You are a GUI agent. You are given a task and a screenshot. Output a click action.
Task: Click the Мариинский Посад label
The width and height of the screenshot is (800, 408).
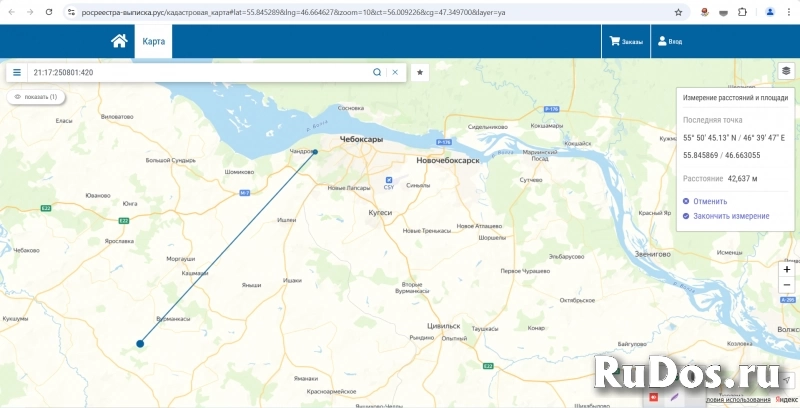540,155
